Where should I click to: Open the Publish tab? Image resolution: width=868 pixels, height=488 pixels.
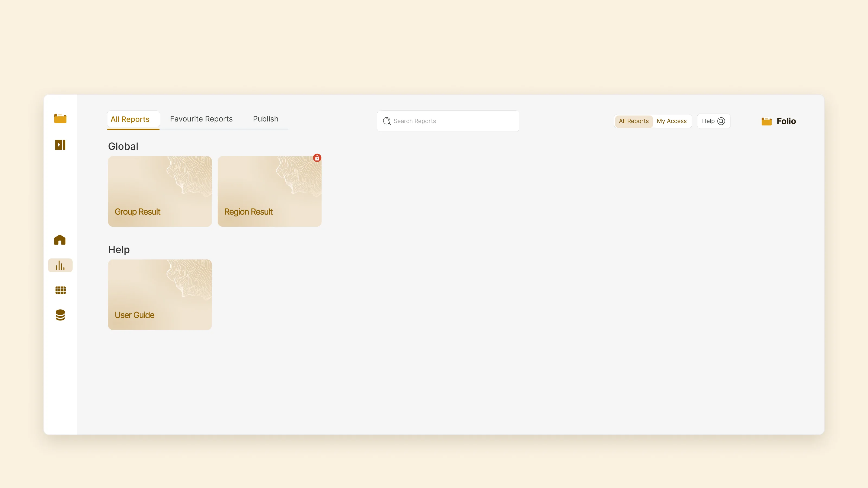(266, 119)
